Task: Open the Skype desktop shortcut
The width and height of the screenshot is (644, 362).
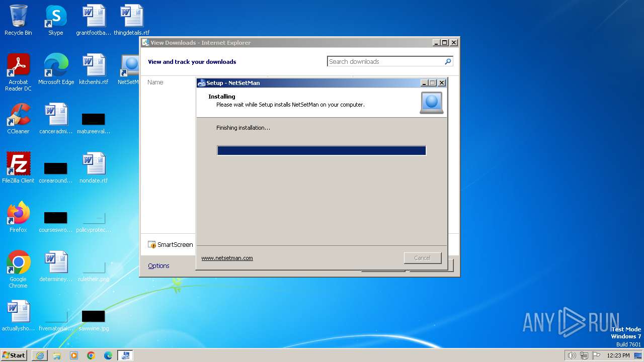Action: pos(55,20)
